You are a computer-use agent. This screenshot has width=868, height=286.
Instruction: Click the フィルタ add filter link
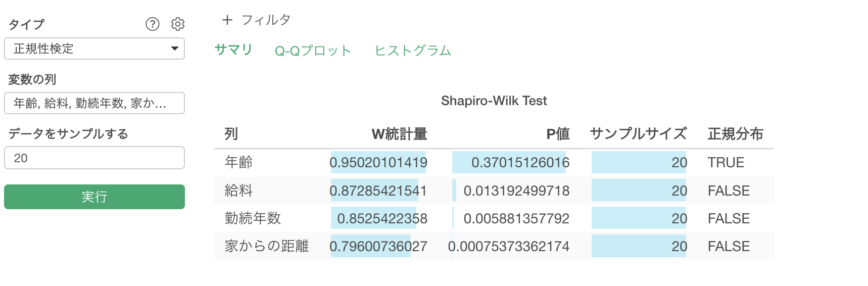266,20
